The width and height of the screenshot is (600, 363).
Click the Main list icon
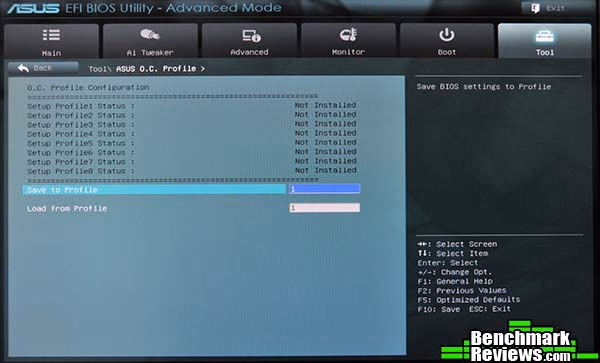(51, 35)
